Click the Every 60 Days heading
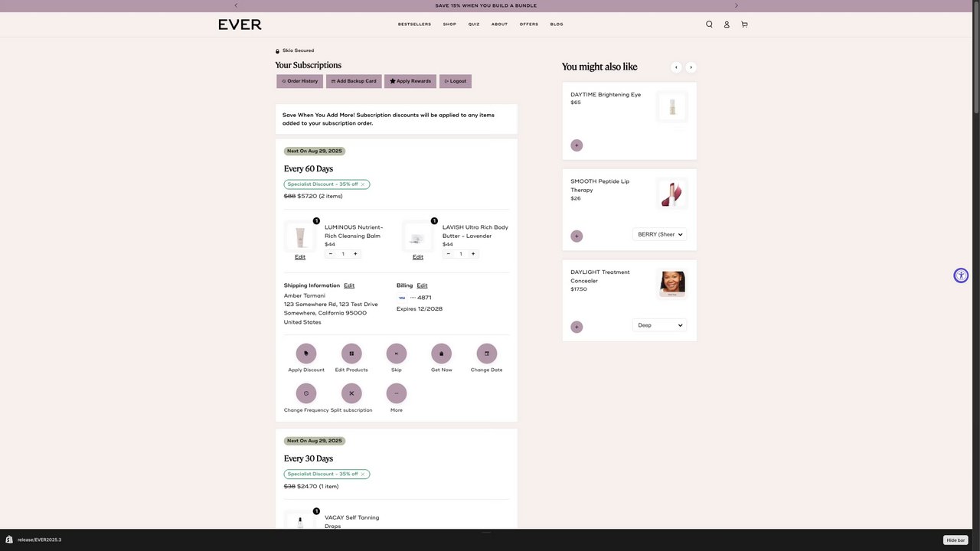Image resolution: width=980 pixels, height=551 pixels. click(309, 169)
